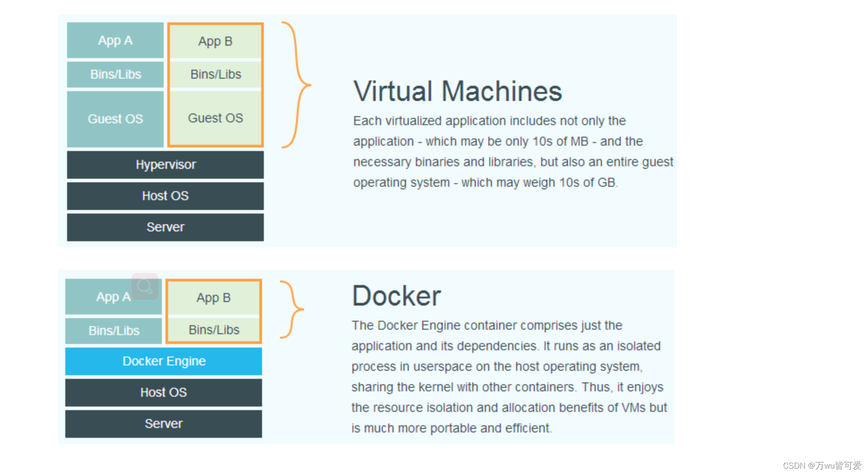This screenshot has height=474, width=868.
Task: Click the Virtual Machines heading
Action: click(x=457, y=92)
